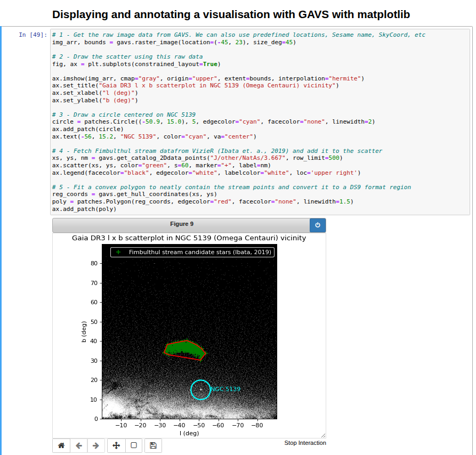The height and width of the screenshot is (455, 476).
Task: Enable the Zoom to rectangle tool
Action: 134,445
